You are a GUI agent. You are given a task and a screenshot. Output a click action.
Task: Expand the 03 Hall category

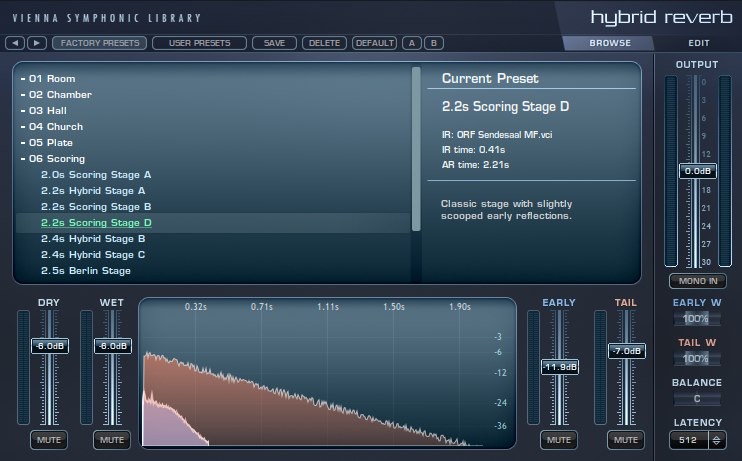pos(44,111)
